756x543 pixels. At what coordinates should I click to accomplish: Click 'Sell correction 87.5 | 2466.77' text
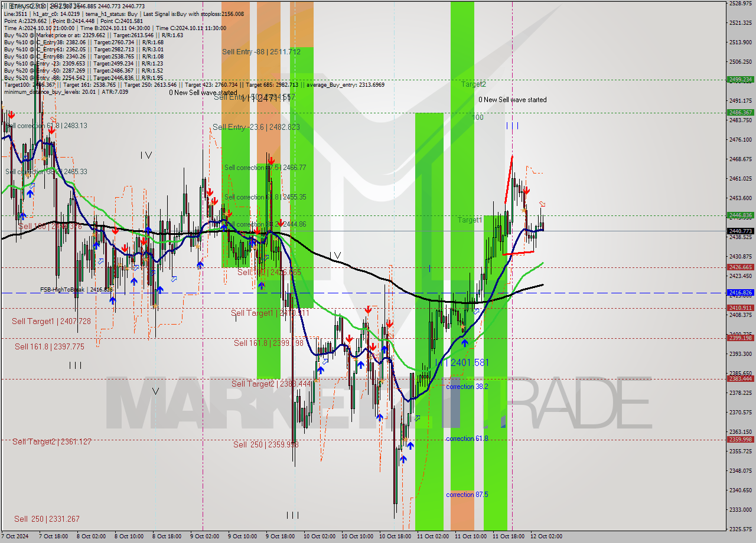point(265,168)
